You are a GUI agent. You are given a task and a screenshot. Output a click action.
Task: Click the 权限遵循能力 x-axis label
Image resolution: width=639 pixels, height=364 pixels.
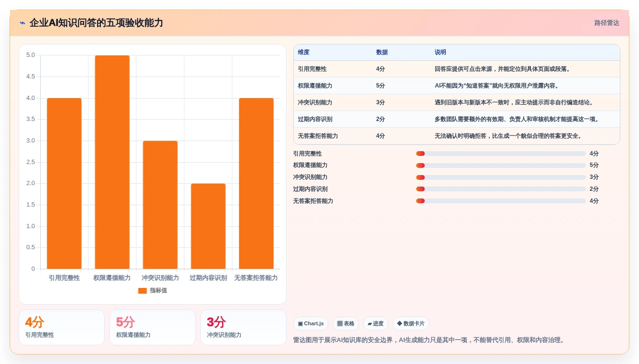point(112,278)
